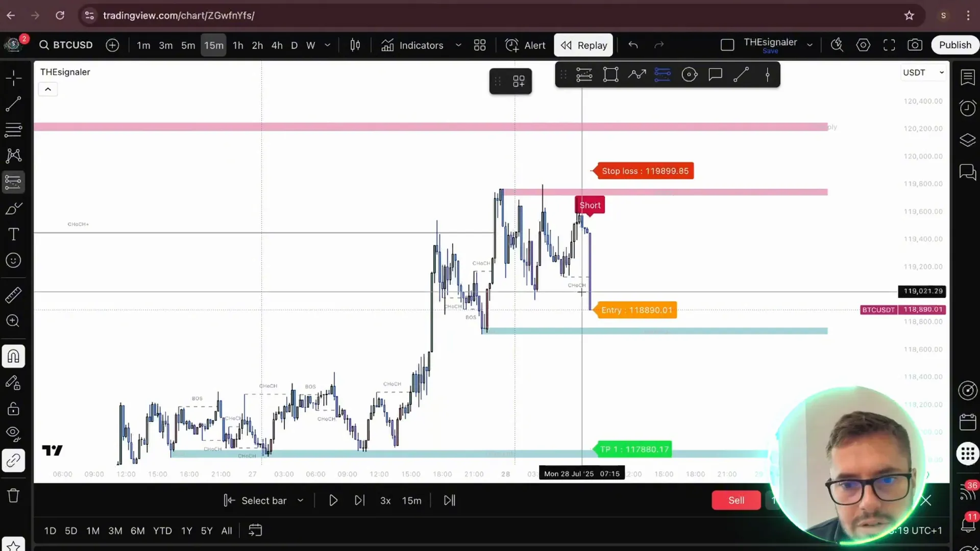Take a chart snapshot with camera

point(915,45)
